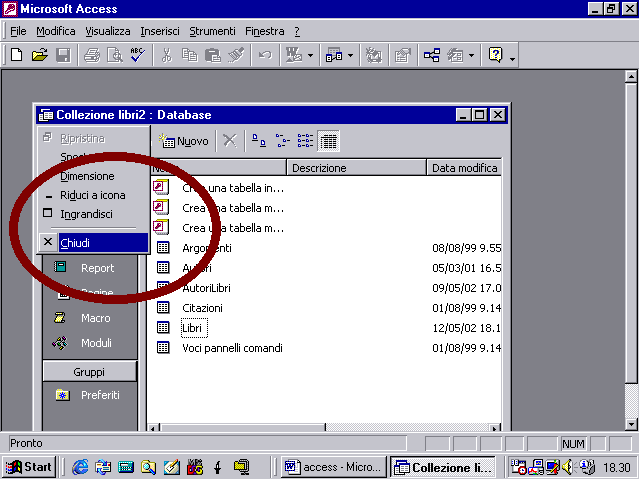
Task: Select the Libri table
Action: click(194, 328)
